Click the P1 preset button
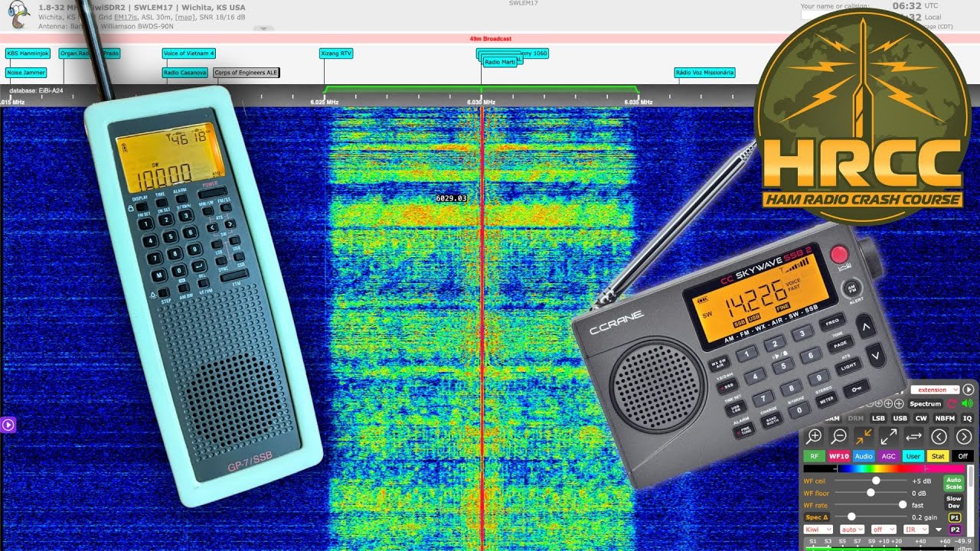The width and height of the screenshot is (980, 551). tap(955, 517)
